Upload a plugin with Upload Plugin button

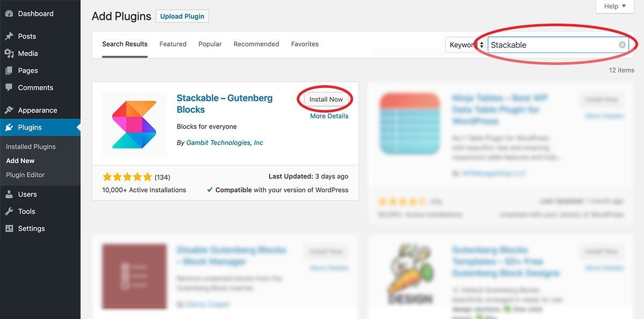(182, 17)
